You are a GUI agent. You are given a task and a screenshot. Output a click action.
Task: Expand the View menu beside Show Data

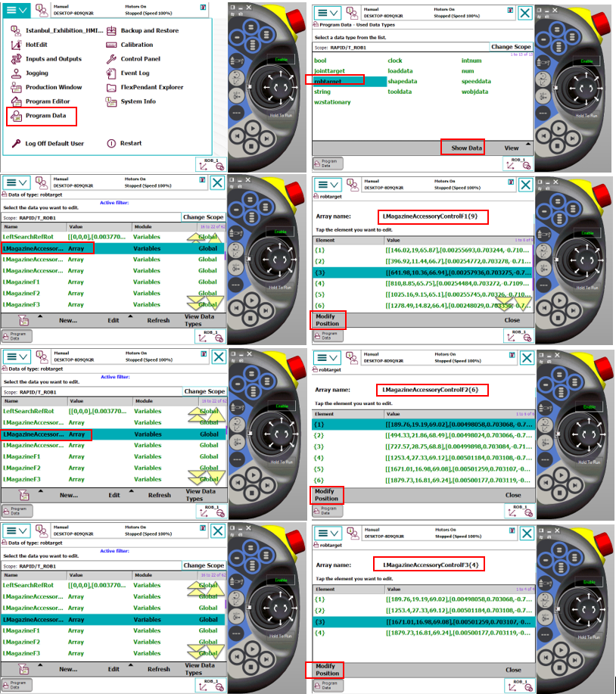(x=512, y=148)
